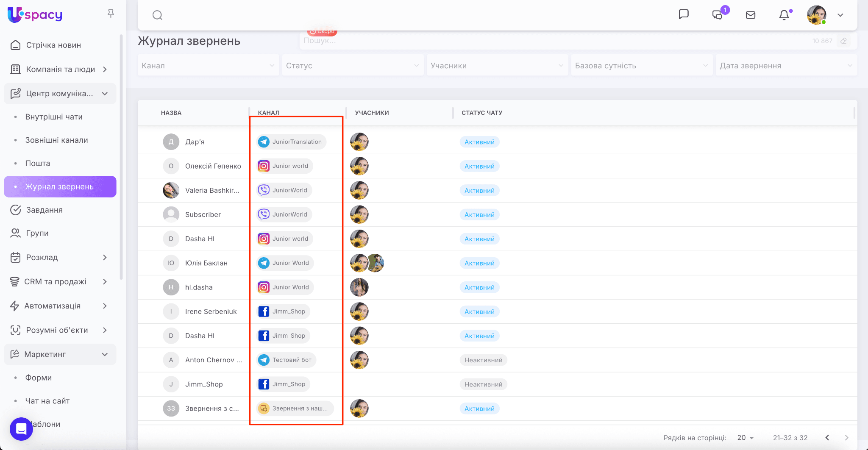Image resolution: width=868 pixels, height=450 pixels.
Task: Open Внутрішні чати in sidebar
Action: pos(54,117)
